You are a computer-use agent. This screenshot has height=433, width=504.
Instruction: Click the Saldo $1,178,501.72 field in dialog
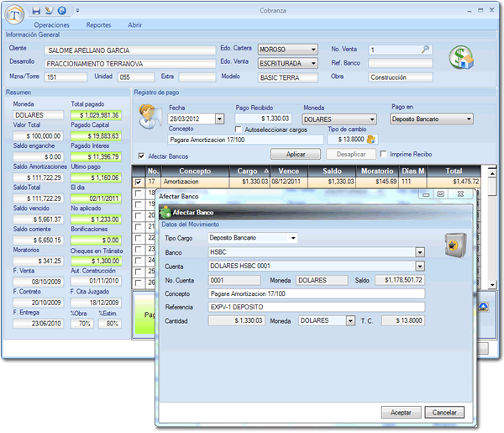pos(400,280)
